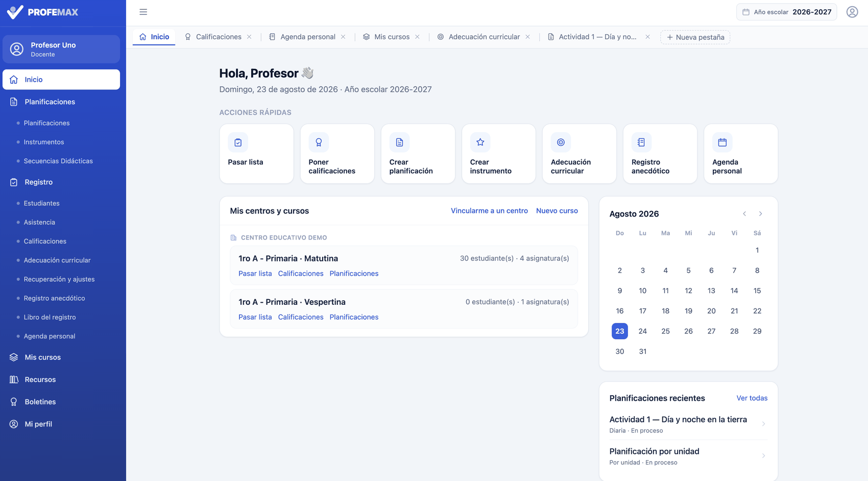The width and height of the screenshot is (868, 481).
Task: Open Secuencias Didácticas in the sidebar
Action: tap(58, 161)
